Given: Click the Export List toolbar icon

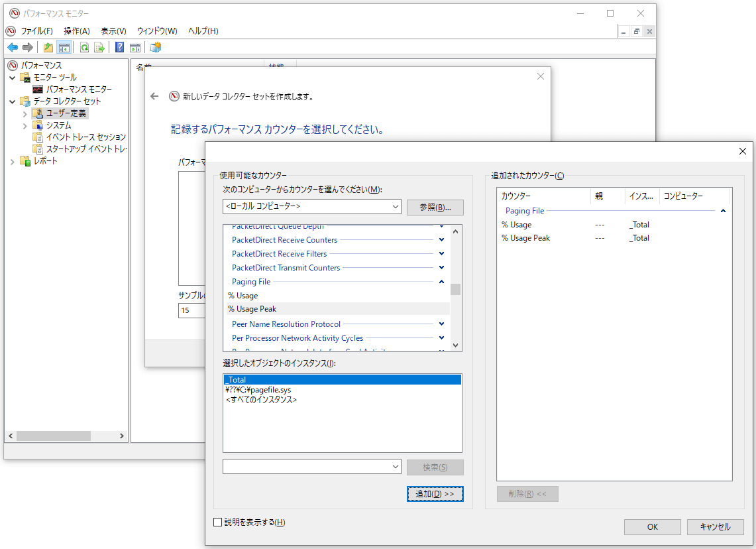Looking at the screenshot, I should tap(99, 47).
